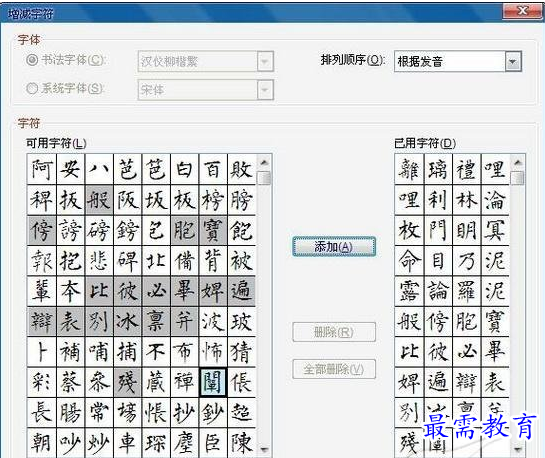Select character 背 in available characters
The height and width of the screenshot is (458, 545).
tap(213, 261)
